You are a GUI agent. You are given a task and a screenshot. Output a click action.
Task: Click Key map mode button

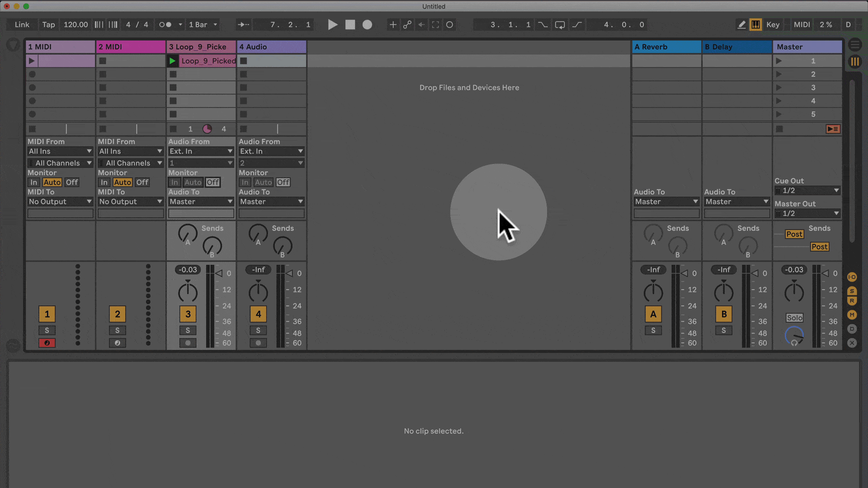coord(773,25)
